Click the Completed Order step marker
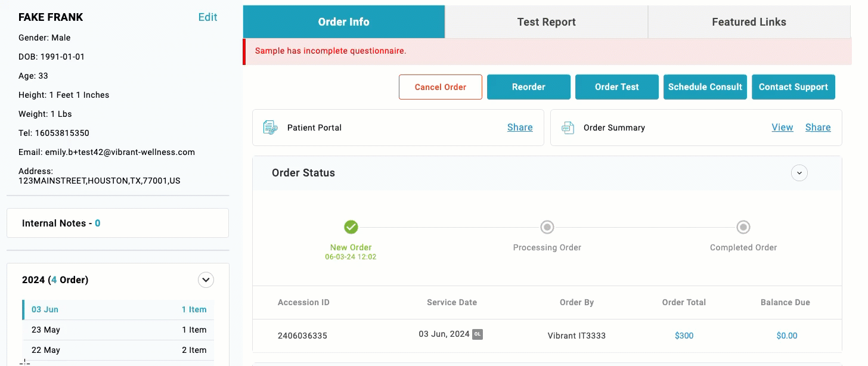 point(743,227)
